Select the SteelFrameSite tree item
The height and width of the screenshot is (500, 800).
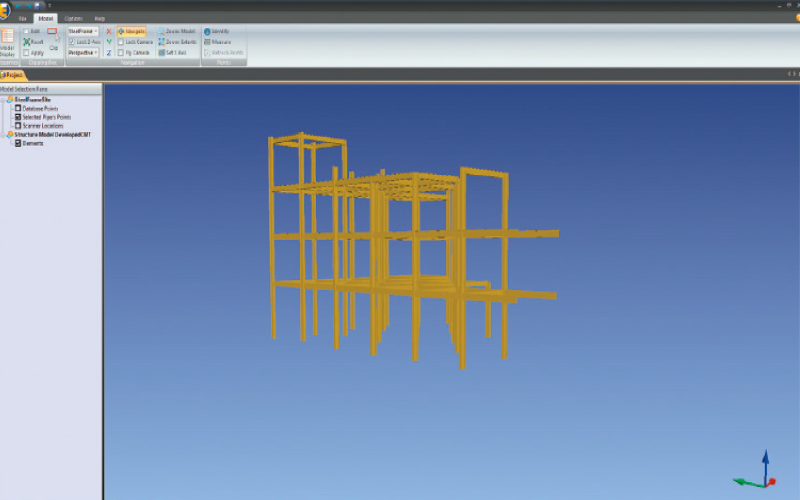pyautogui.click(x=32, y=99)
